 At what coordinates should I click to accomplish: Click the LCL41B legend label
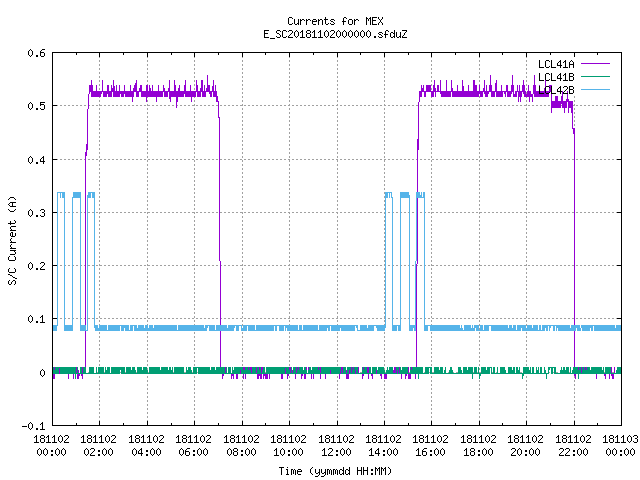coord(556,77)
